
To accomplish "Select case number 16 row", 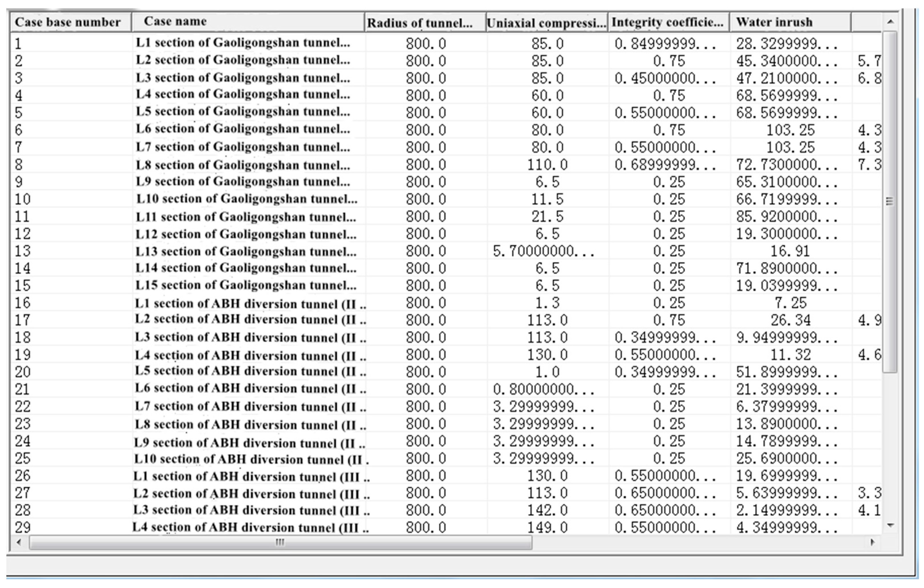I will click(23, 303).
